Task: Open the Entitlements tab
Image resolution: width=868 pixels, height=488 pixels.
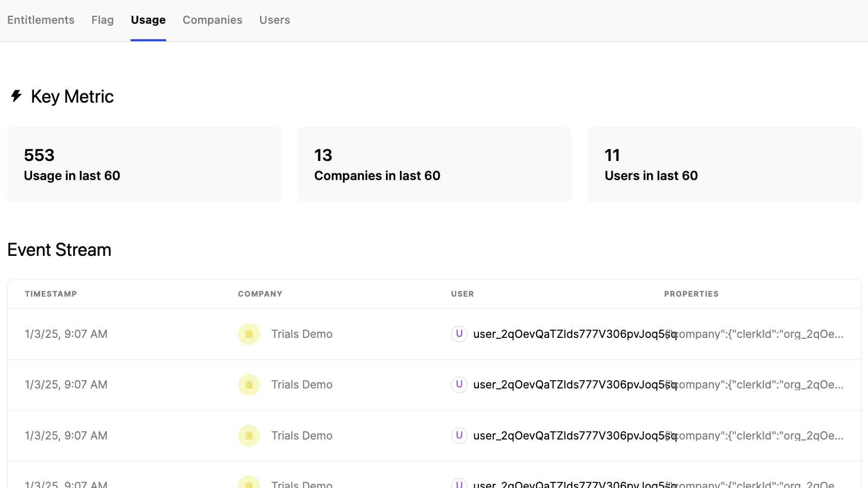Action: click(x=40, y=20)
